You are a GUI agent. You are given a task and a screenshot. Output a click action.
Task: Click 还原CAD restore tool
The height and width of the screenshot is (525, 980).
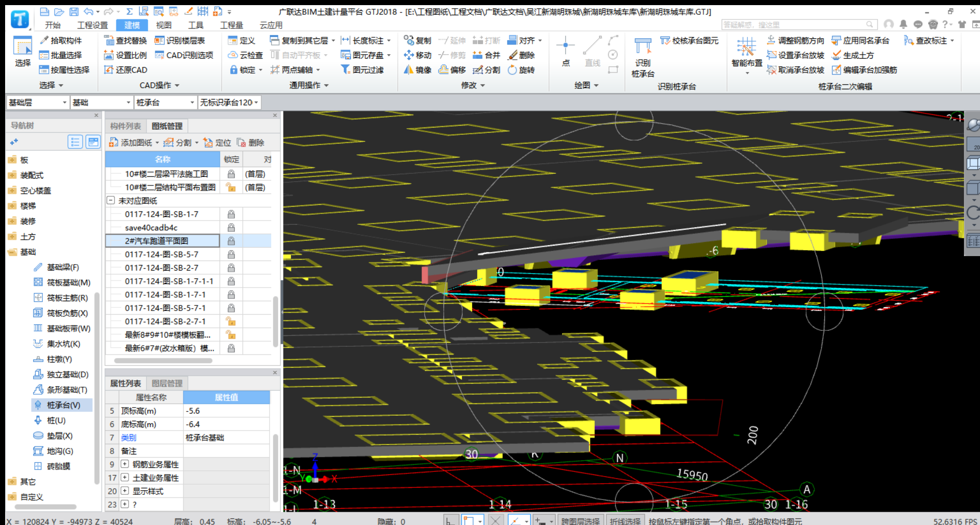[x=125, y=70]
